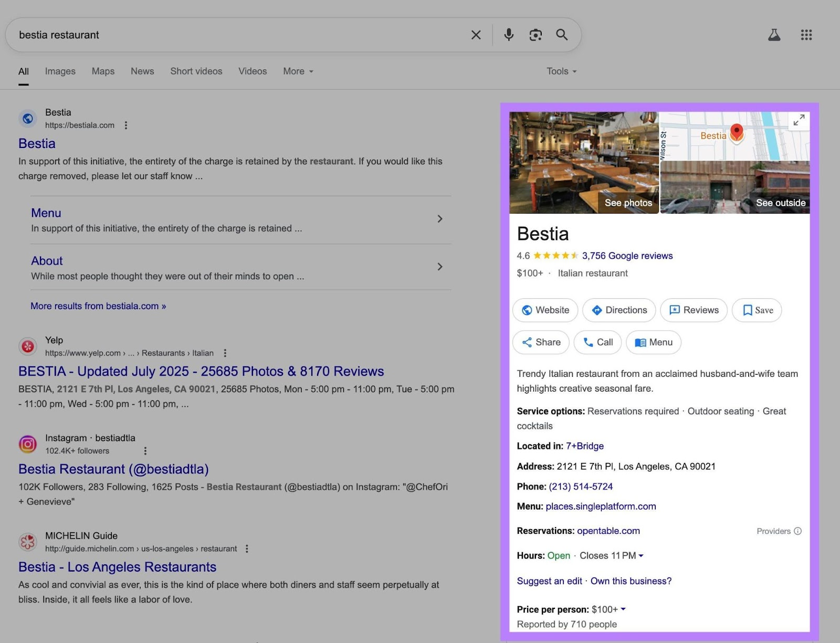
Task: Open the 3,756 Google reviews link
Action: click(x=627, y=256)
